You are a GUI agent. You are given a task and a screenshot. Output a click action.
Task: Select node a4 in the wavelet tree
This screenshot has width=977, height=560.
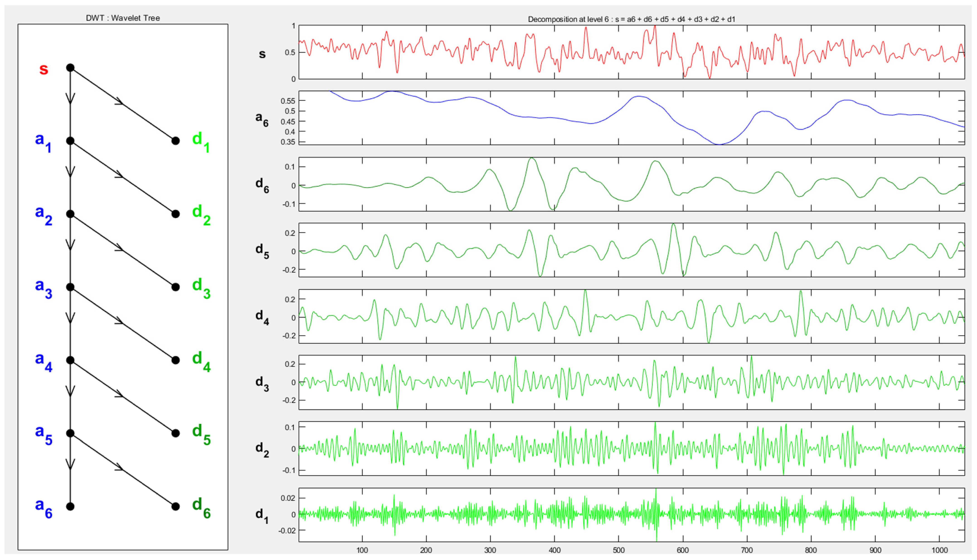tap(70, 360)
